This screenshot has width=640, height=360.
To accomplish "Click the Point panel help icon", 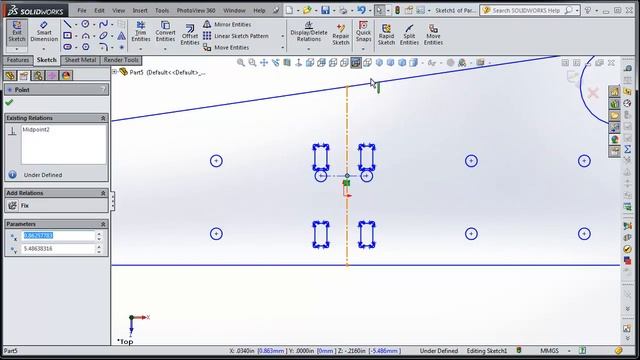I will pyautogui.click(x=103, y=89).
